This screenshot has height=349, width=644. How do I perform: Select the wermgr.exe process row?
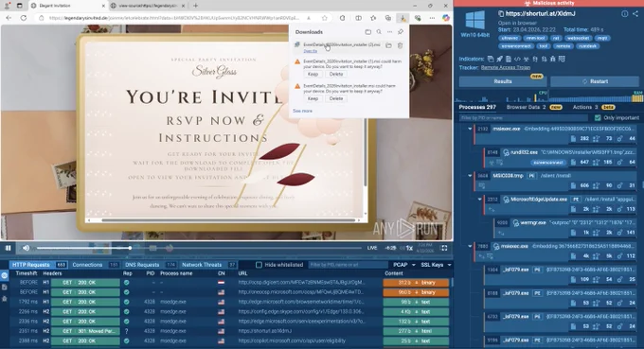[565, 228]
